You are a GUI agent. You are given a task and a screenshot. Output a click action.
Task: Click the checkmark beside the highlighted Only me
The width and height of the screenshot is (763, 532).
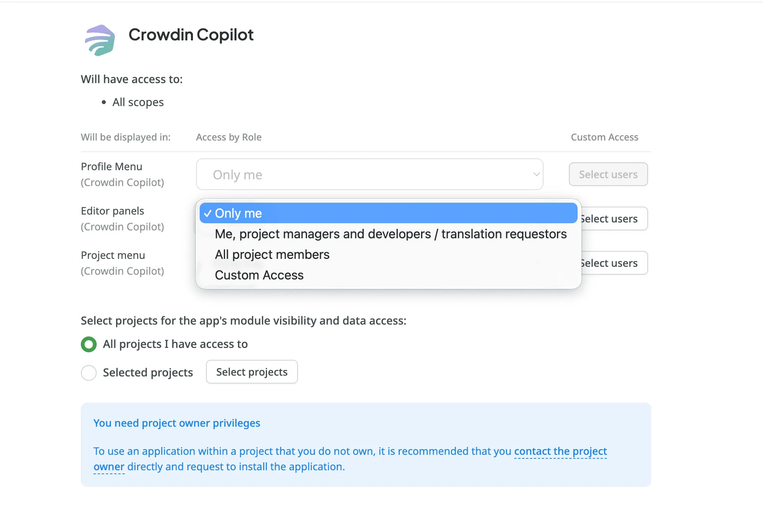208,213
